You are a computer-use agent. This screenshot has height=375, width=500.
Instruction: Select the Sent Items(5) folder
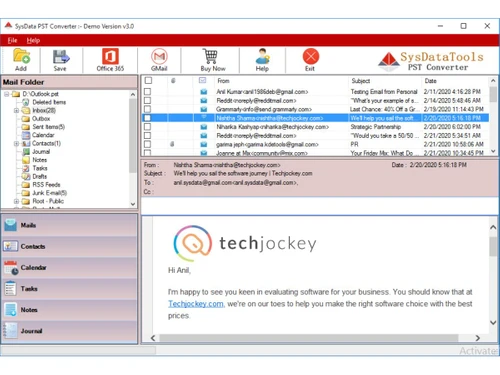coord(48,127)
